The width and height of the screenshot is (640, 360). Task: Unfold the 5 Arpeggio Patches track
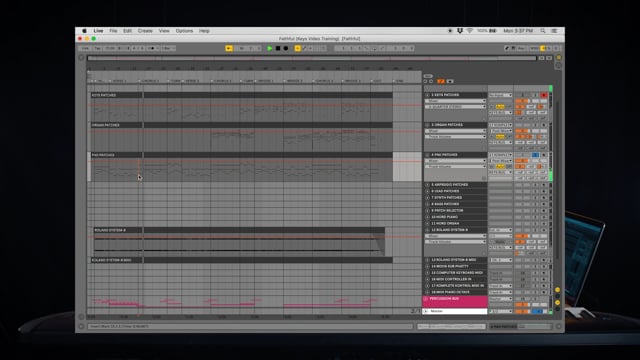click(x=427, y=184)
